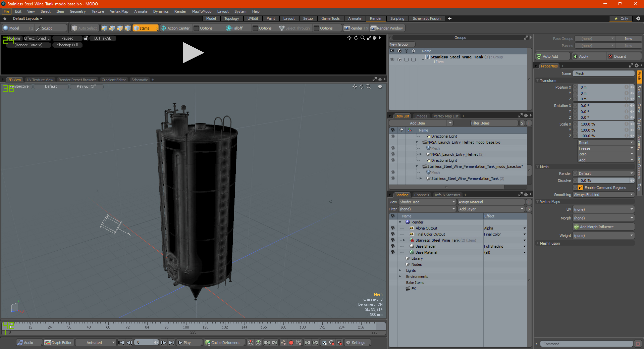The width and height of the screenshot is (644, 349).
Task: Toggle Enable Command Regions checkbox
Action: tap(581, 188)
